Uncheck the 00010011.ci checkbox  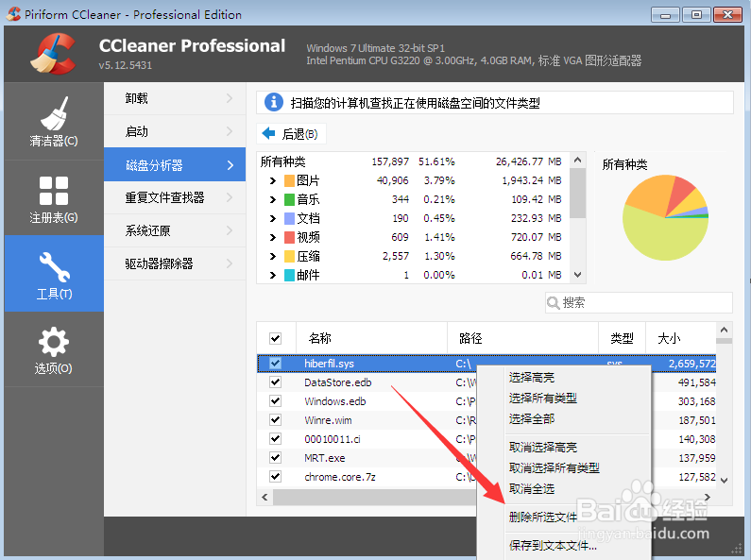pyautogui.click(x=276, y=439)
